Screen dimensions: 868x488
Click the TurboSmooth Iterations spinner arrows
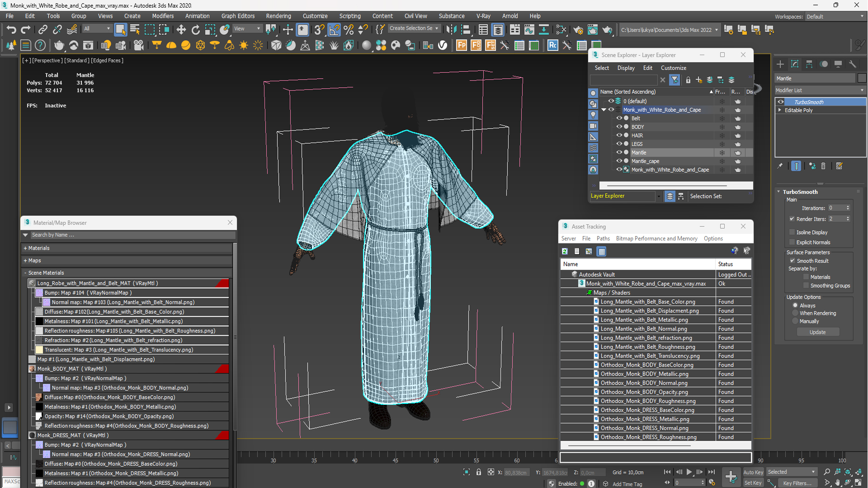pyautogui.click(x=848, y=208)
